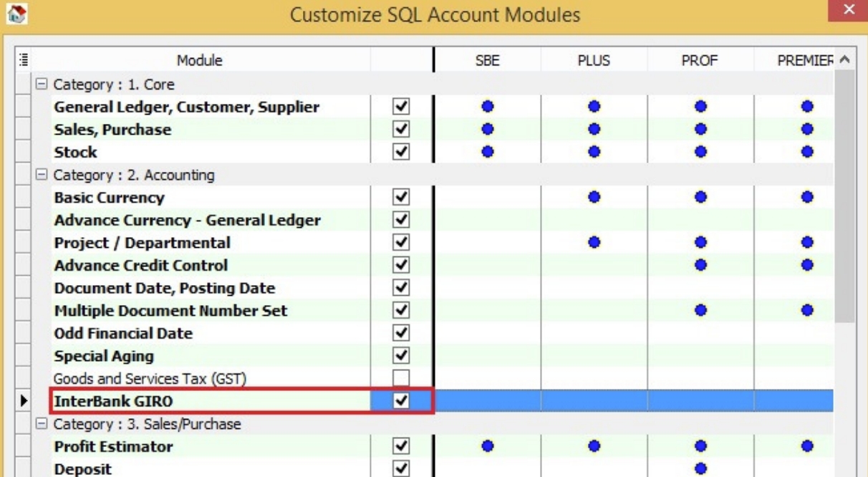Toggle the Special Aging checkbox

[402, 356]
